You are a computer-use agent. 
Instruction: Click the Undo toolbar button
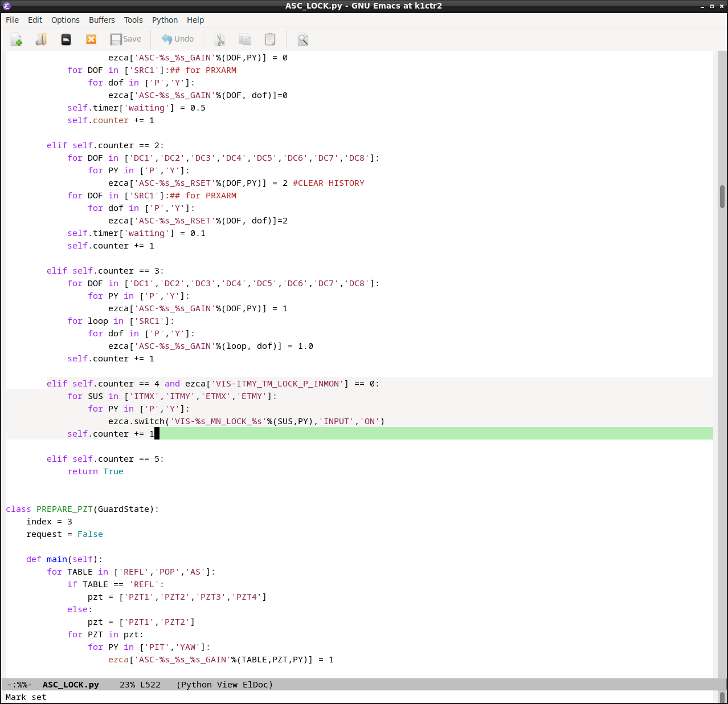[177, 39]
